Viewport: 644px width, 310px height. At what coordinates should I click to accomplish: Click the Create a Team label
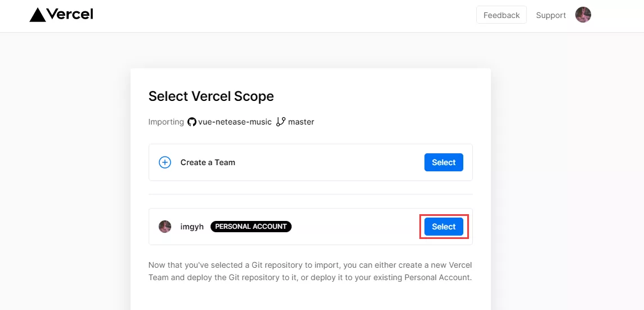click(x=208, y=162)
